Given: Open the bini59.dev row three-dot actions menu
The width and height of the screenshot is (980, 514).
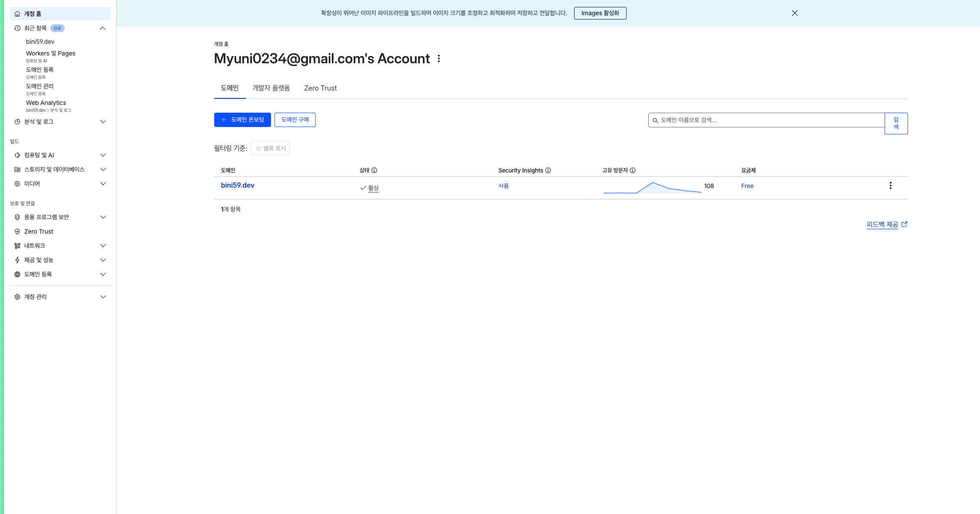Looking at the screenshot, I should [x=890, y=185].
